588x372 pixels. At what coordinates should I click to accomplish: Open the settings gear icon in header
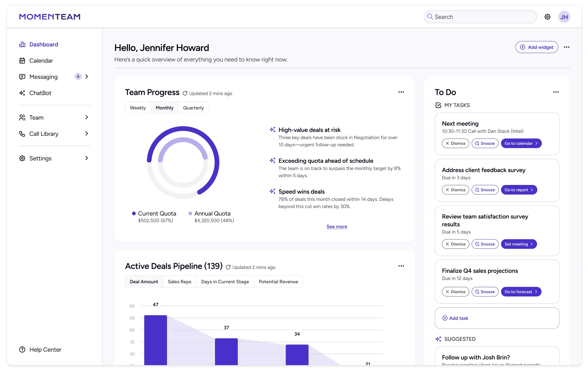[547, 17]
